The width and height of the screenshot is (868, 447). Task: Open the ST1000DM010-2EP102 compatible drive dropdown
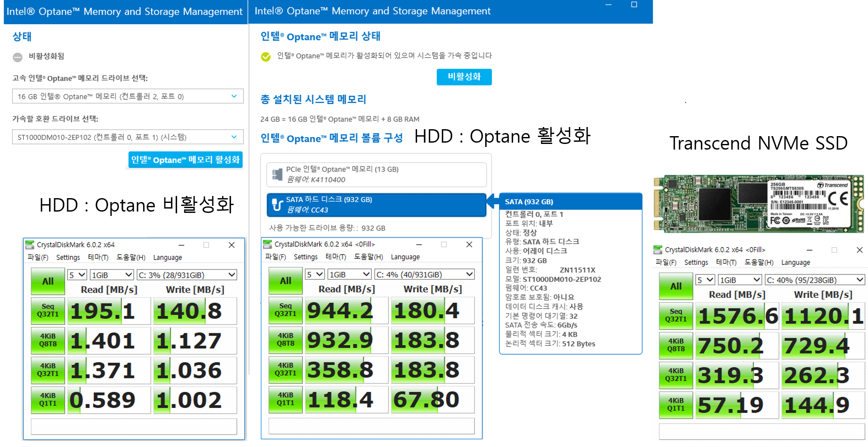128,137
